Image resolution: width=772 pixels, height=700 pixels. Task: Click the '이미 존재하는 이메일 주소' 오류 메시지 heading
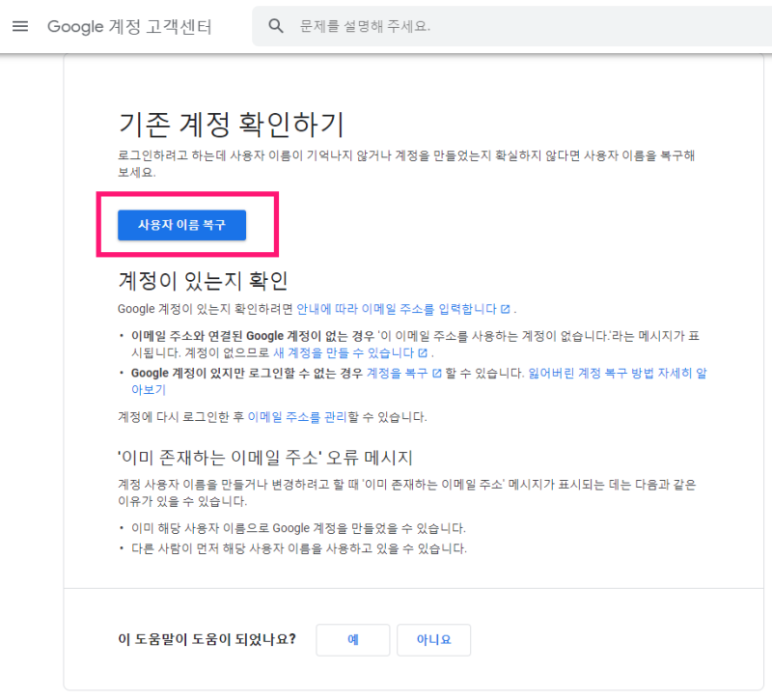[265, 458]
